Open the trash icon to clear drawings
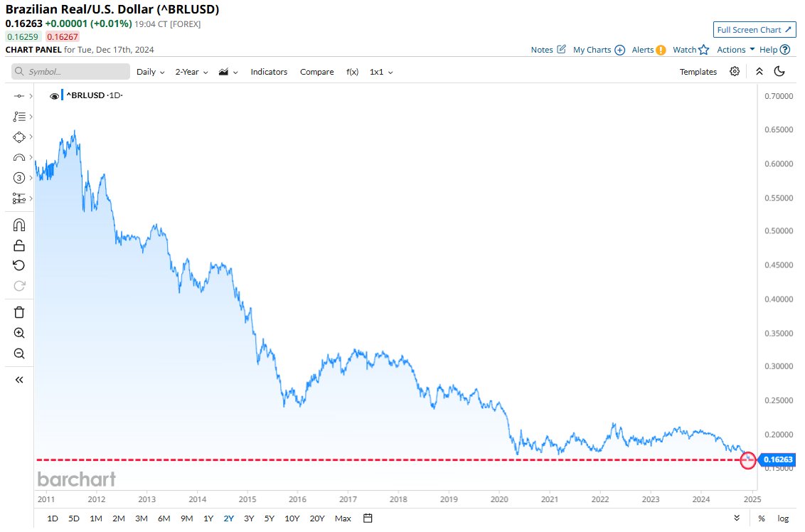Screen dimensions: 805x532 19,312
